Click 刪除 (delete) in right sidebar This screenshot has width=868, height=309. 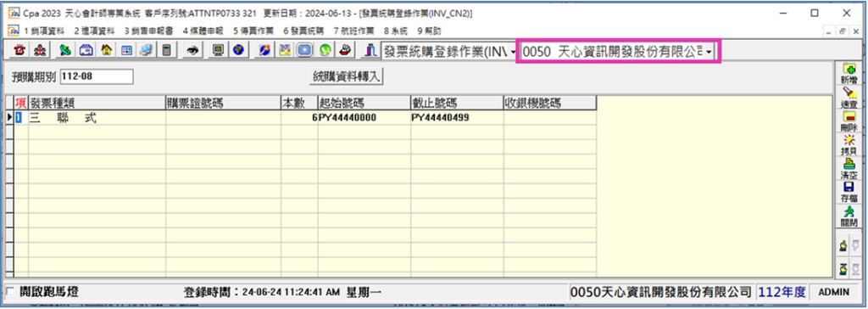(x=849, y=121)
